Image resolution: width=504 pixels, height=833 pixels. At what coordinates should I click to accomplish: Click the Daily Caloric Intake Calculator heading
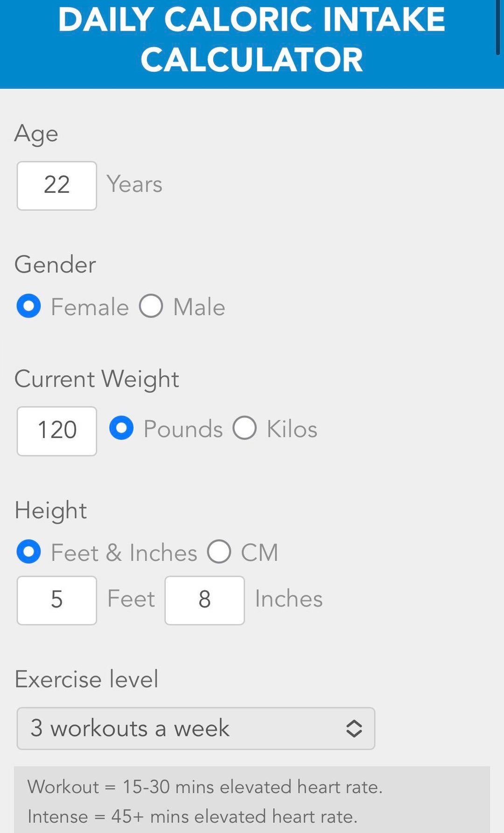coord(252,40)
